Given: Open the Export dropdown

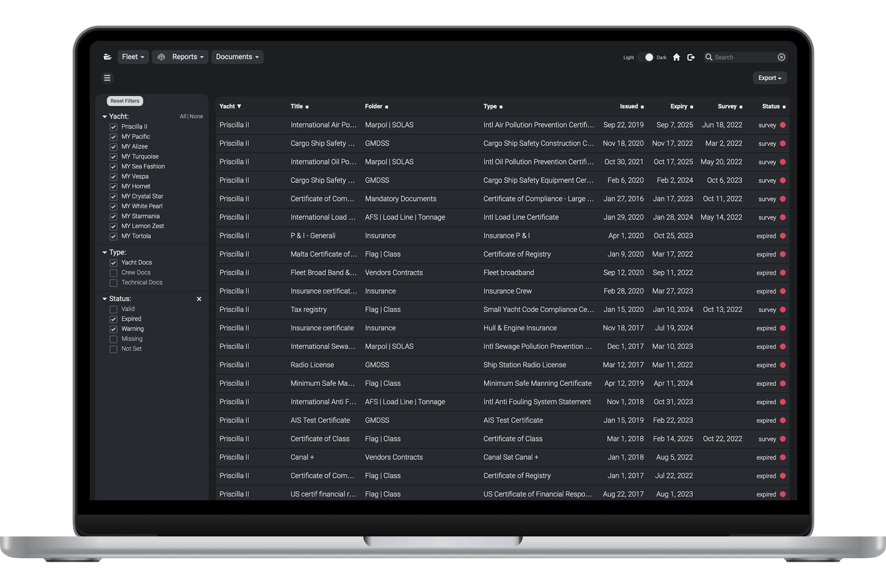Looking at the screenshot, I should coord(769,78).
